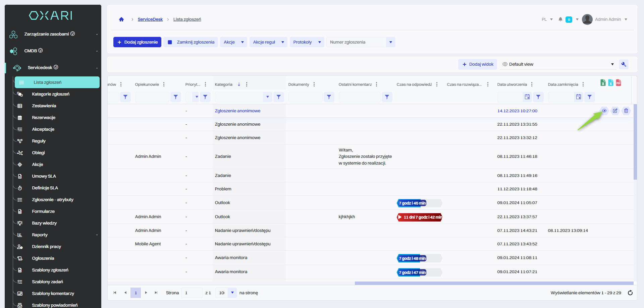Click the trash icon to delete first ticket
Viewport: 644px width, 308px height.
point(626,111)
